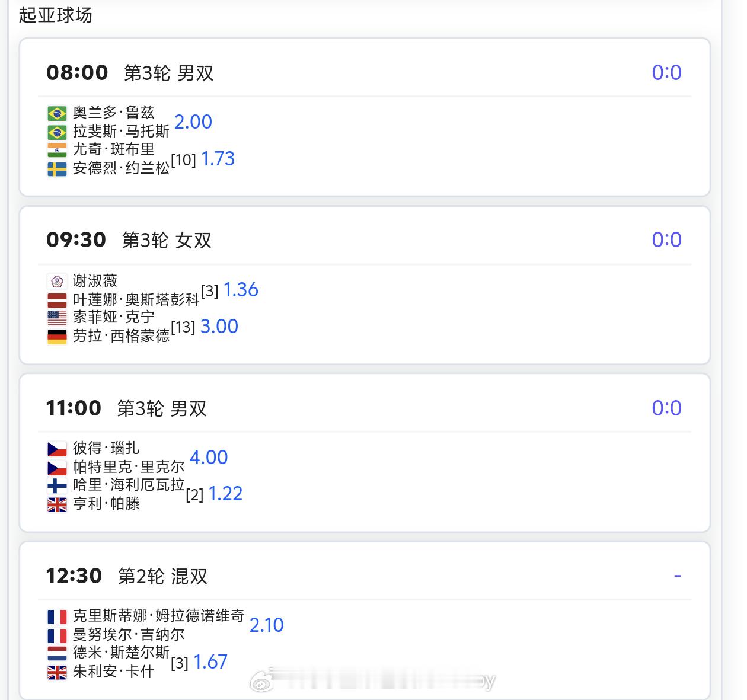The image size is (747, 700).
Task: Select odds 1.67 for 斯楚尔斯/卡什
Action: 210,662
